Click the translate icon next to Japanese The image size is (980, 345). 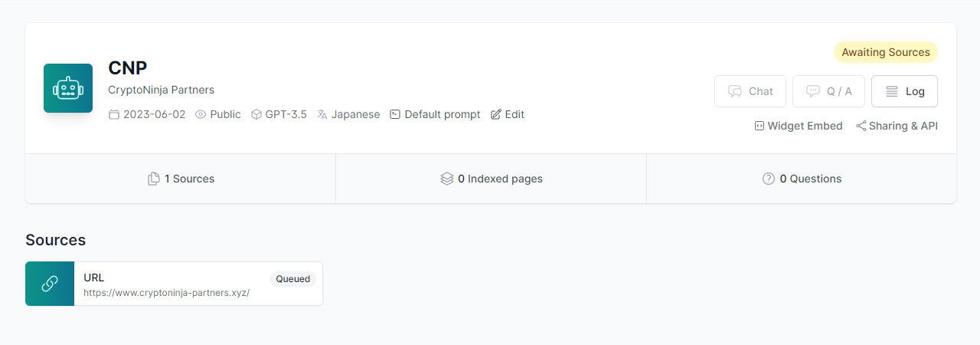point(322,114)
